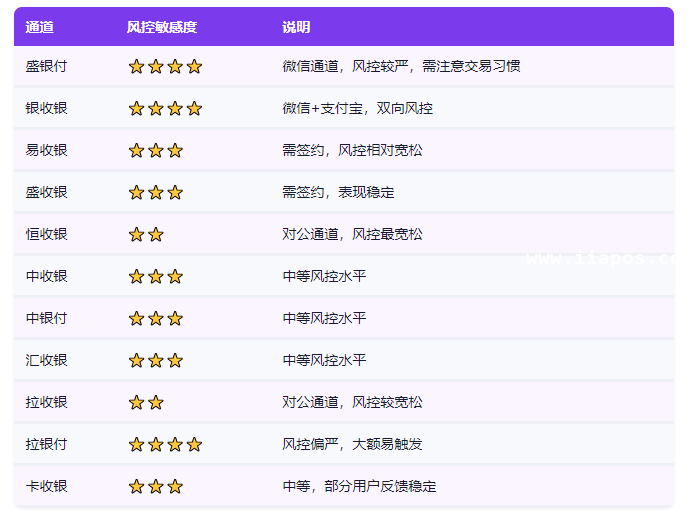Viewport: 697px width, 517px height.
Task: Select the 盛收银 channel name
Action: (x=46, y=192)
